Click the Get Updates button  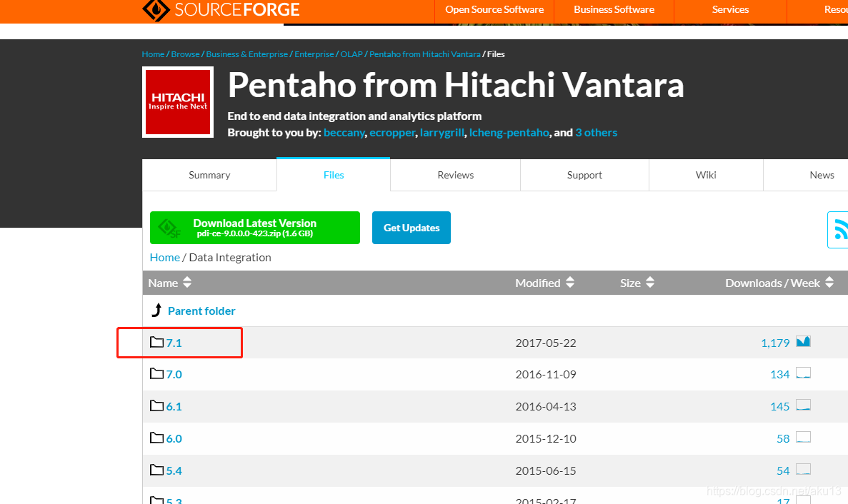click(x=411, y=228)
